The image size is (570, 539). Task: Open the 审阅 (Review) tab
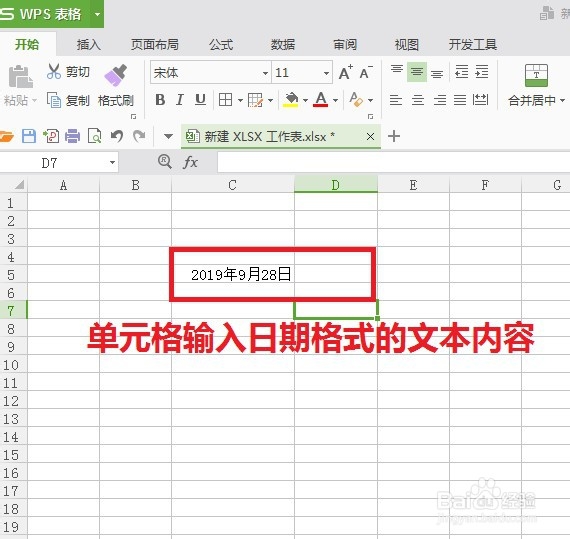point(345,45)
